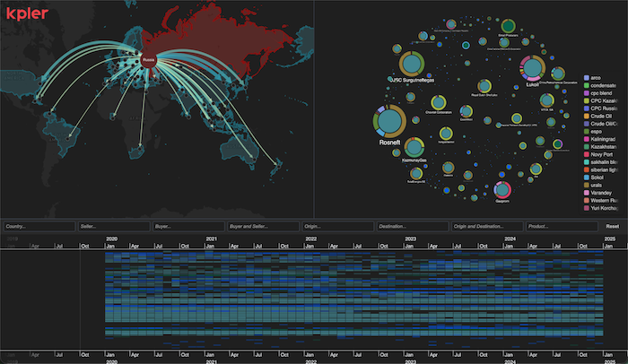
Task: Select the Russia origin node on the map
Action: tap(148, 60)
